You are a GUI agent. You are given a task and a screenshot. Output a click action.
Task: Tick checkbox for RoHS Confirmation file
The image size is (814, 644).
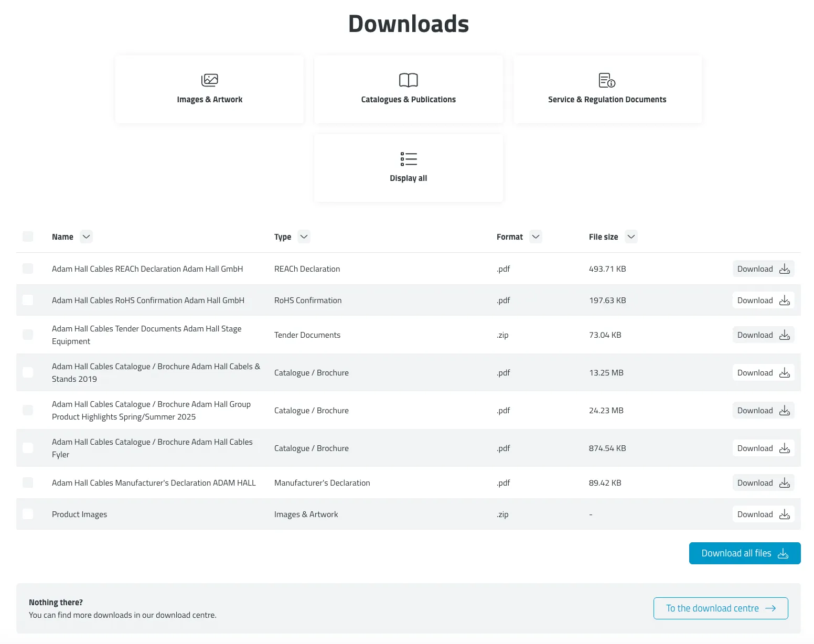click(28, 300)
